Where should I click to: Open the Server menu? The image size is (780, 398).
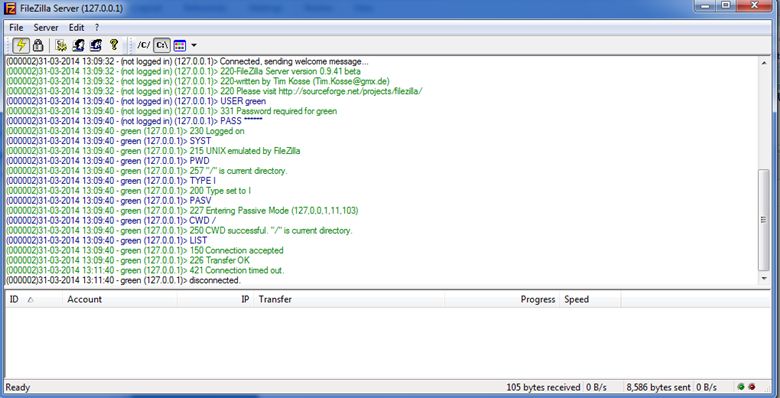[x=46, y=27]
